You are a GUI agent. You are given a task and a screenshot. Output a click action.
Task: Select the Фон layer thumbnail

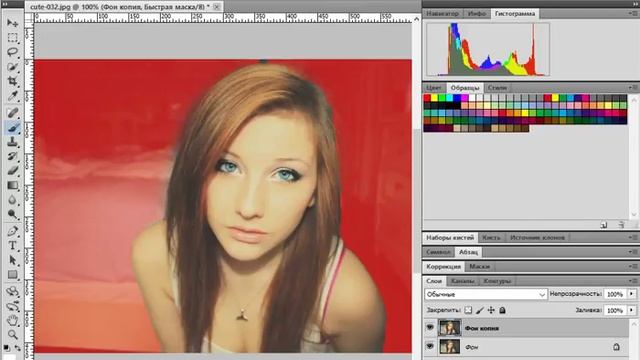tap(449, 347)
